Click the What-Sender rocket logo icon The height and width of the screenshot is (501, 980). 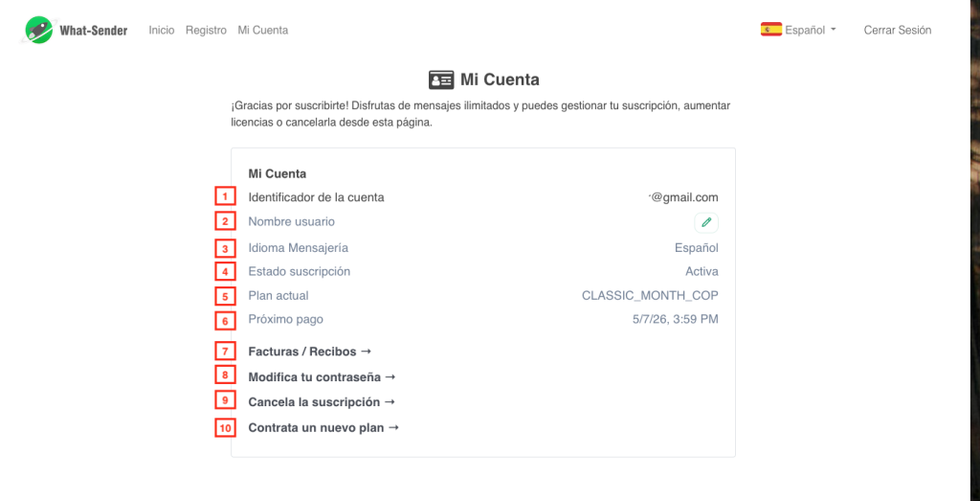[x=39, y=30]
